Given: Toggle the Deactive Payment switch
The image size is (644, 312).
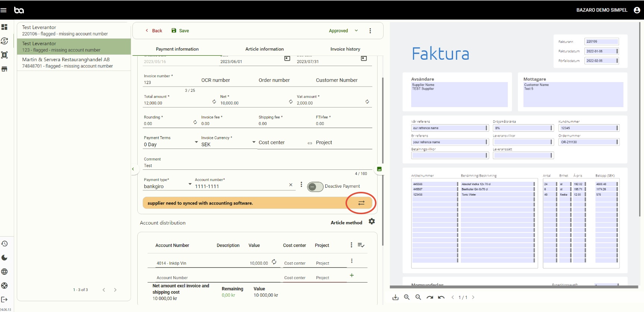Looking at the screenshot, I should 315,187.
